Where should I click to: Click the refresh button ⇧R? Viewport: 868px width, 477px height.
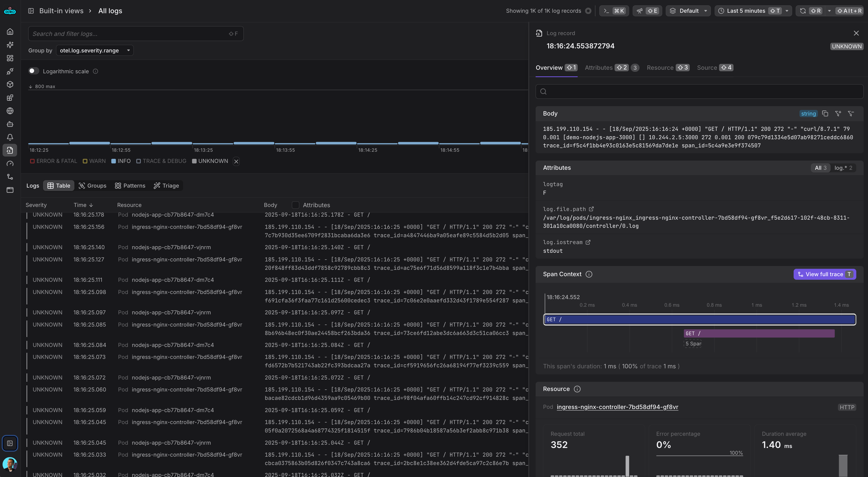point(811,11)
